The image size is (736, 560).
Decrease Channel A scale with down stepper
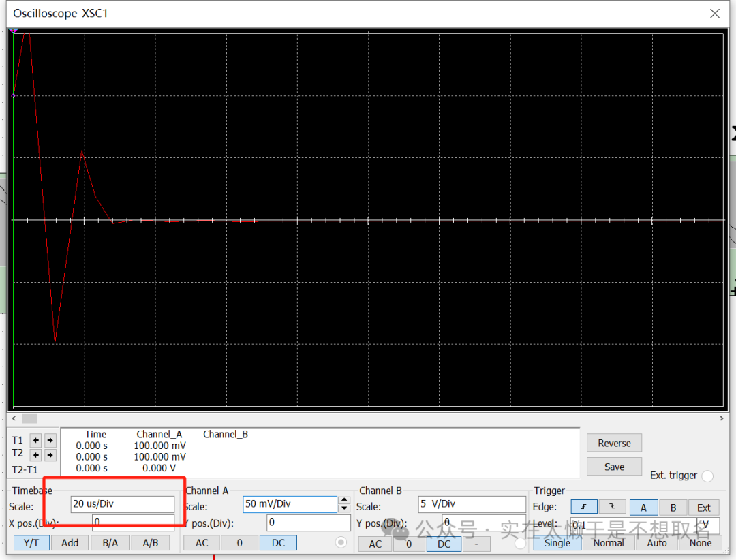point(344,508)
